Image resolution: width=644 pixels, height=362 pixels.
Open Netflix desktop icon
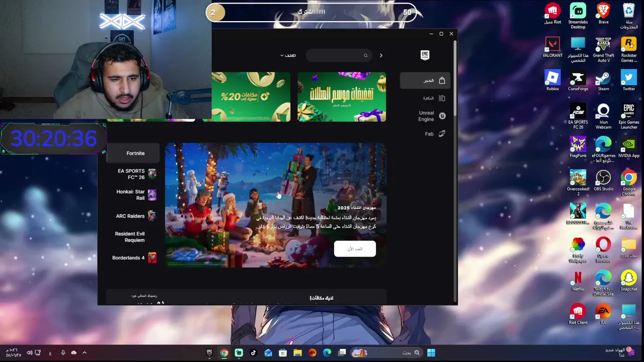[578, 282]
